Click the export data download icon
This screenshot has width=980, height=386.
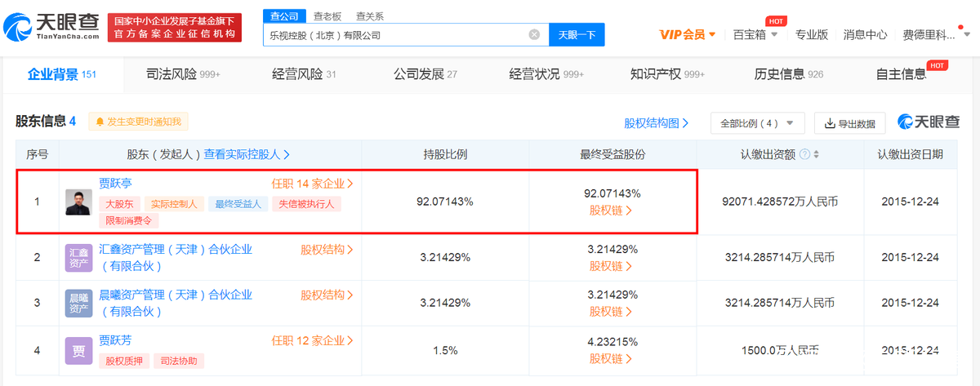(830, 124)
